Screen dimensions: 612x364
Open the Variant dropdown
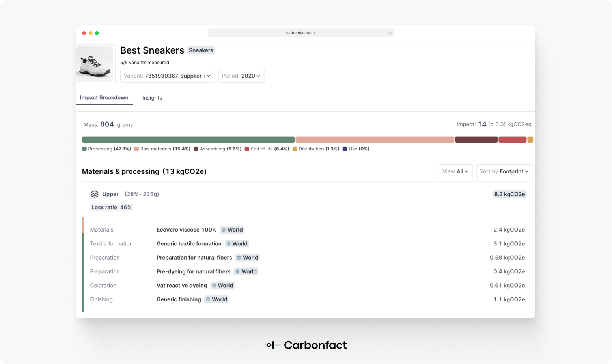[x=168, y=76]
